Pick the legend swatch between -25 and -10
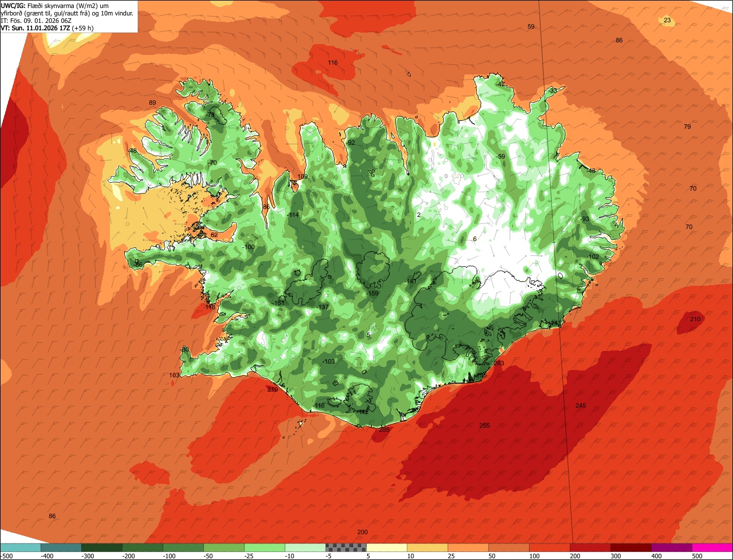 (265, 547)
